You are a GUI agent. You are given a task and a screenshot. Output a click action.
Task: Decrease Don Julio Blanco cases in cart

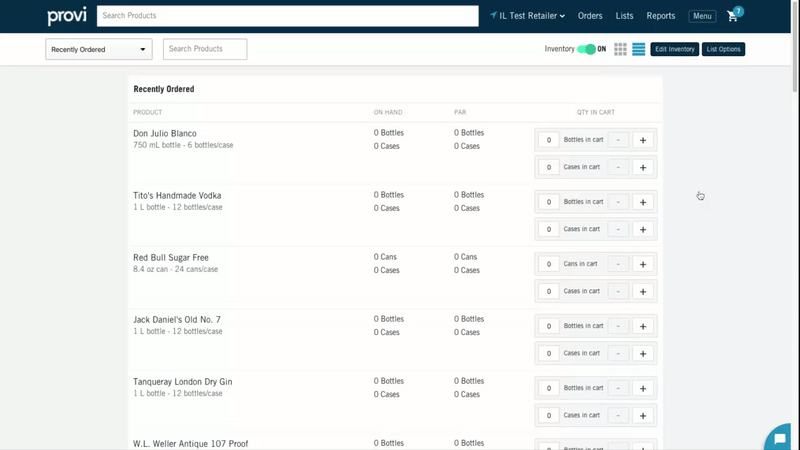[618, 167]
